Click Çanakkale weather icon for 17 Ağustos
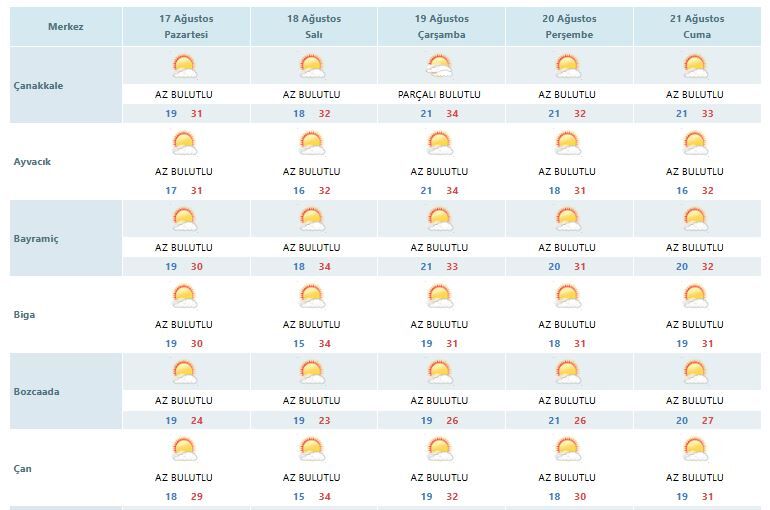The image size is (770, 510). (184, 67)
